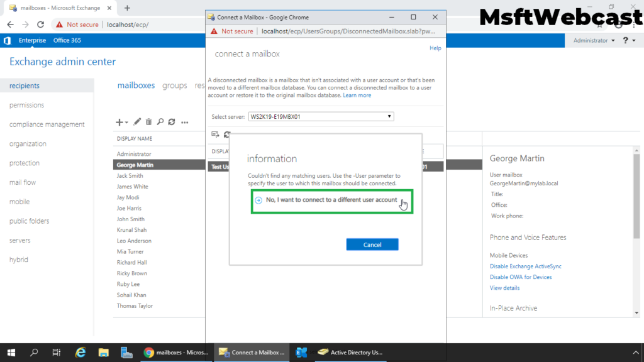
Task: Select the Mia Turner mailbox row
Action: 159,251
